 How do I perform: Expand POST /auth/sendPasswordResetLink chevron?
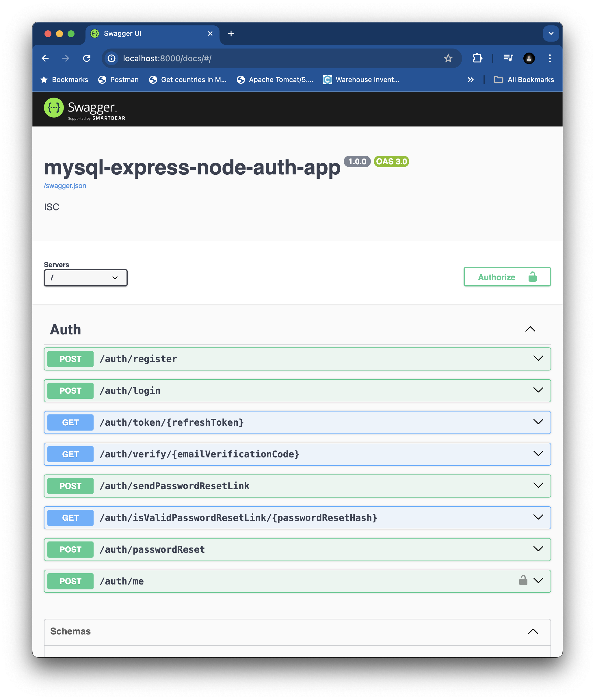538,485
